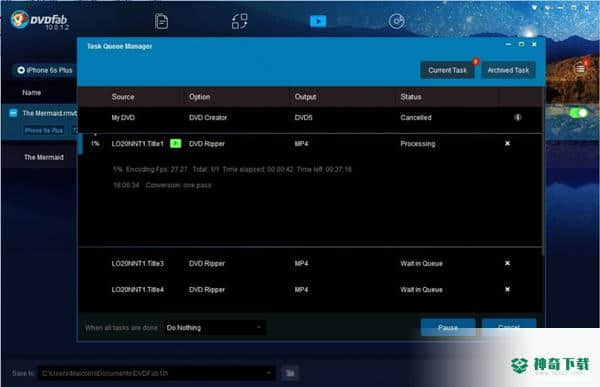Click green badge beside LO20NNT1.Title1
The width and height of the screenshot is (600, 387).
175,144
